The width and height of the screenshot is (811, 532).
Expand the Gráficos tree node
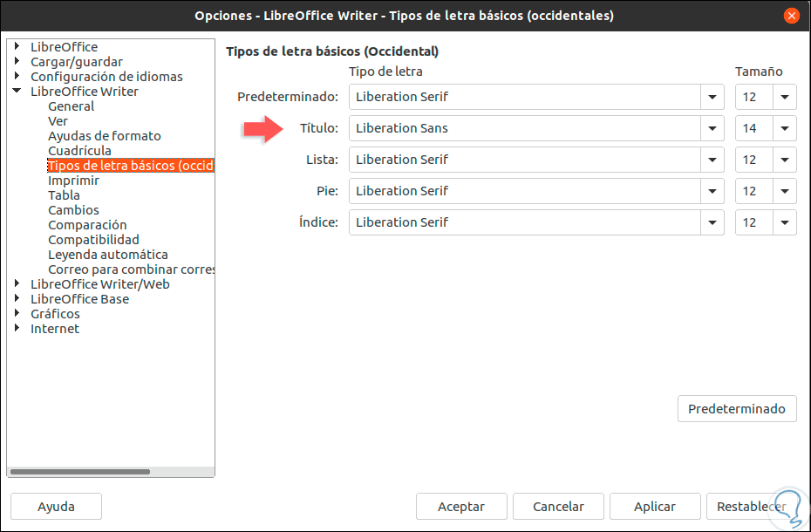(x=17, y=313)
